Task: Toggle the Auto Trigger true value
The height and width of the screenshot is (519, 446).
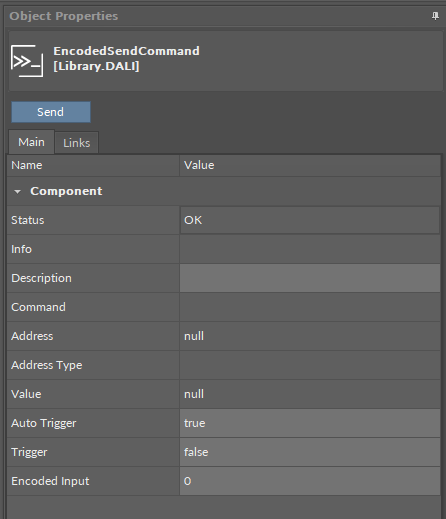Action: pyautogui.click(x=310, y=423)
